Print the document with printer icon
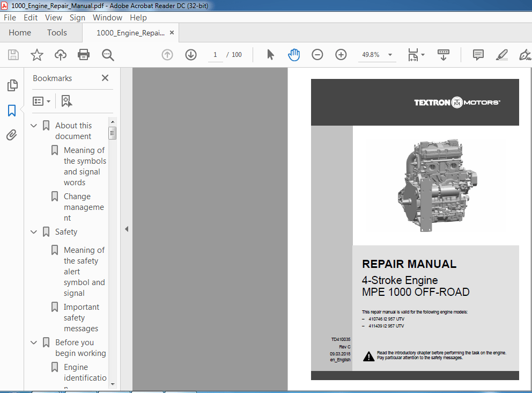 point(84,55)
